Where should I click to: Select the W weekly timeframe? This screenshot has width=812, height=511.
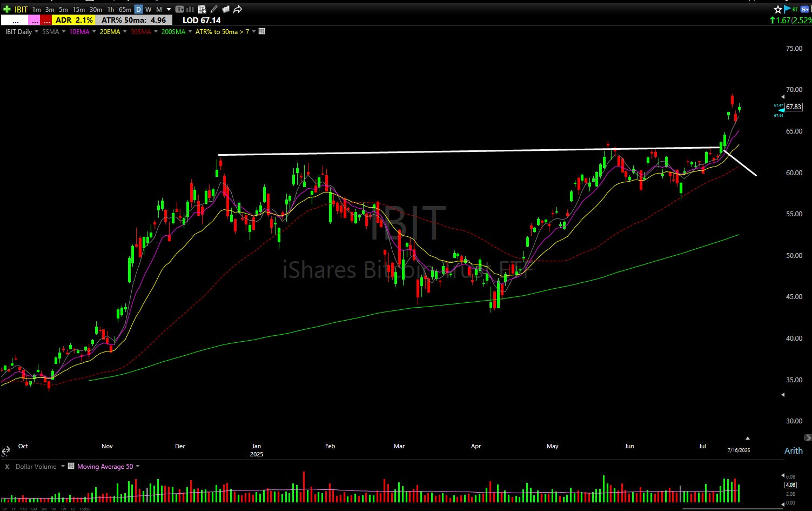(149, 9)
